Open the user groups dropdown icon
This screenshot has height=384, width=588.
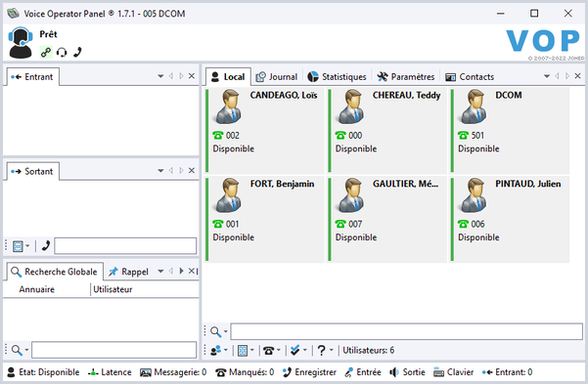click(219, 350)
